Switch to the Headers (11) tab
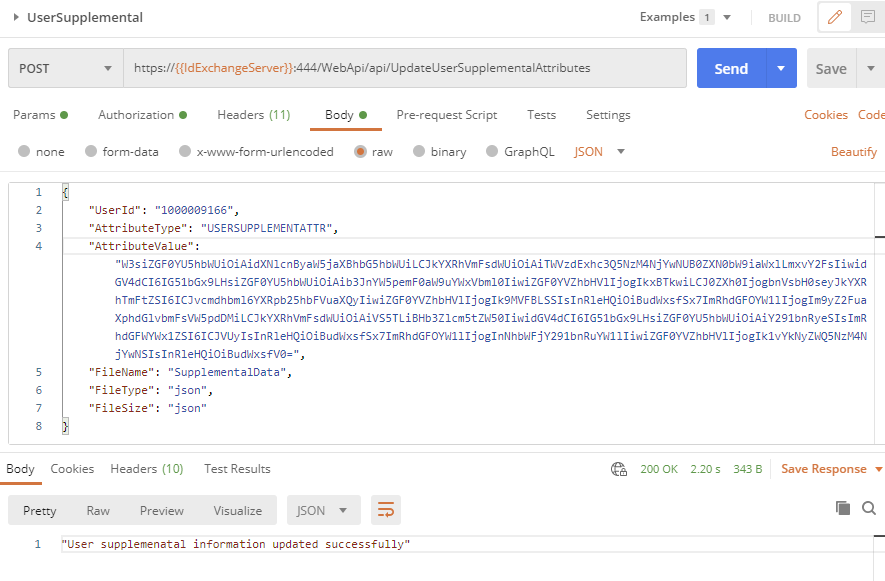The height and width of the screenshot is (581, 885). (x=253, y=115)
